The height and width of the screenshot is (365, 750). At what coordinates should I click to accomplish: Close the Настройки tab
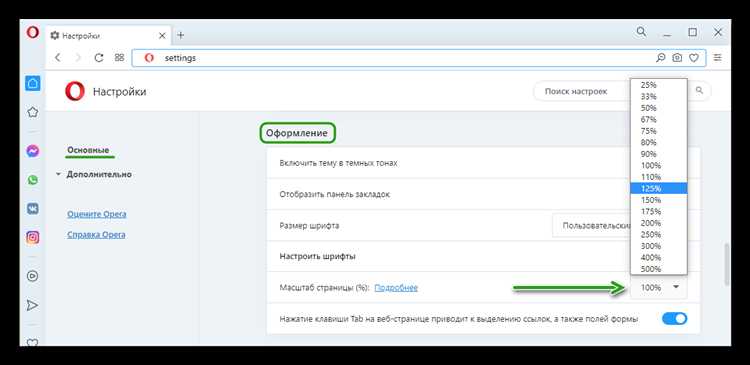pos(162,35)
